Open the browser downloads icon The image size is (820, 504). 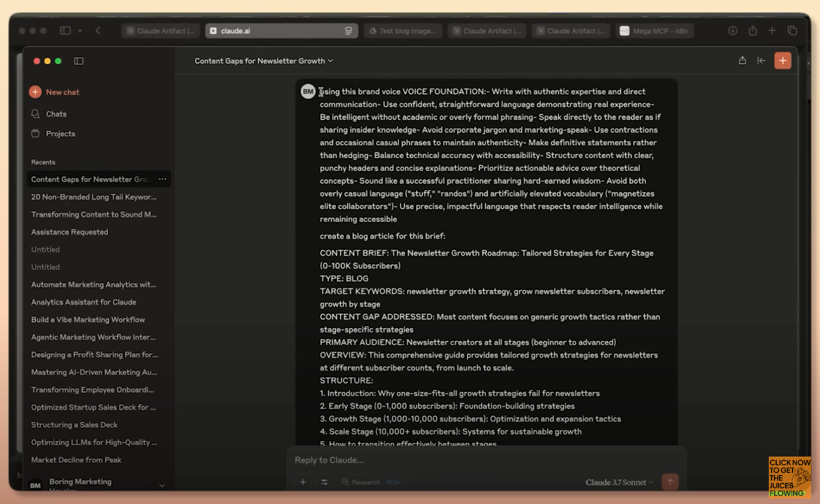(733, 31)
